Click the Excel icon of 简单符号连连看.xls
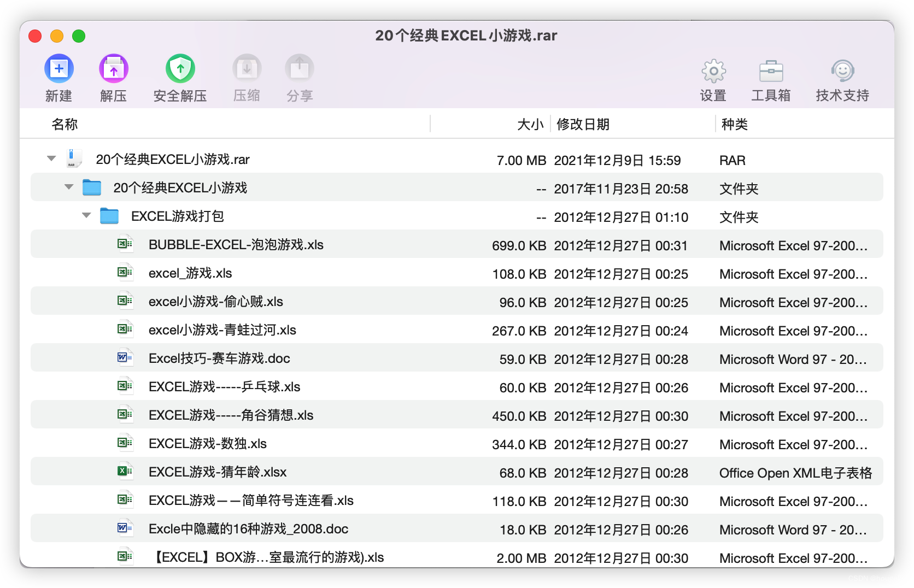 (x=125, y=499)
